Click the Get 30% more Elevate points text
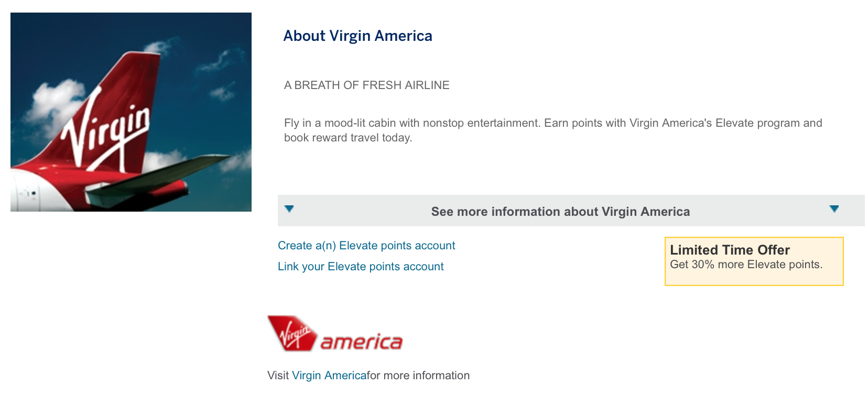Image resolution: width=868 pixels, height=396 pixels. tap(746, 265)
